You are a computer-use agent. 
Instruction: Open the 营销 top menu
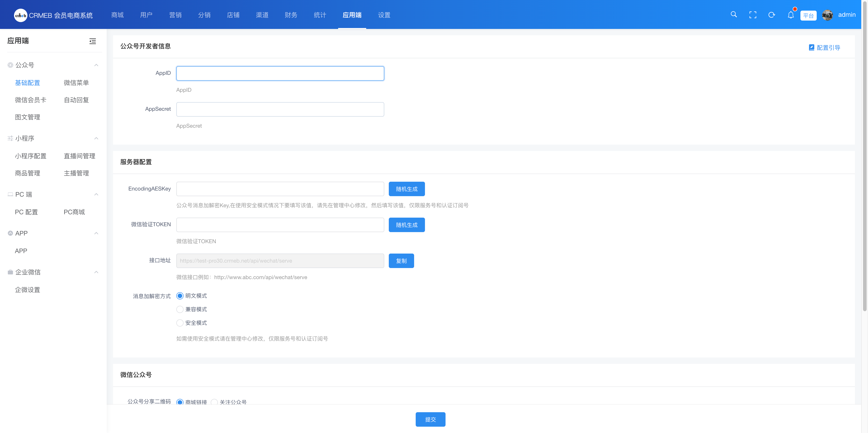(175, 15)
